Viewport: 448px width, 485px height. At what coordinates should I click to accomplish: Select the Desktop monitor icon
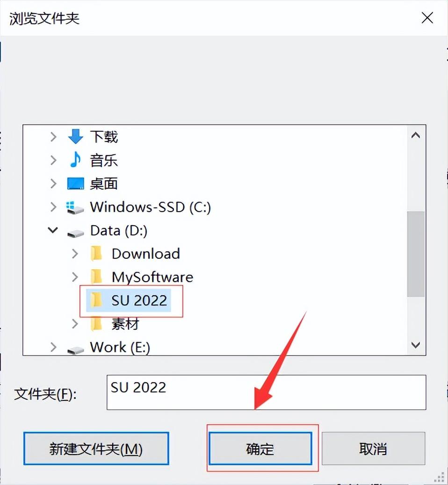click(76, 184)
